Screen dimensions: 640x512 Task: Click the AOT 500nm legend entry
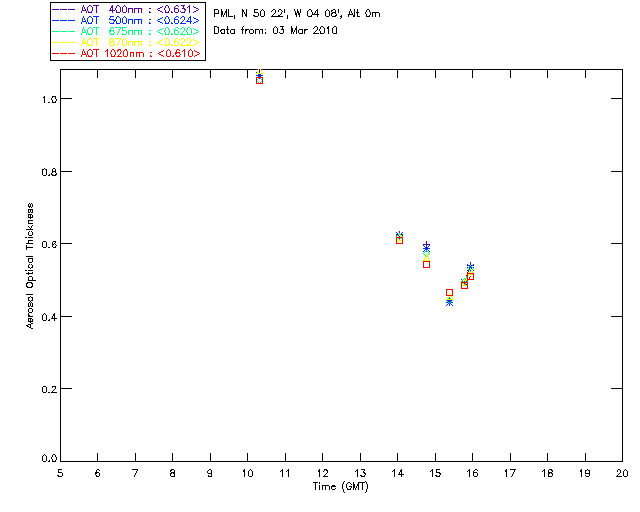[126, 20]
